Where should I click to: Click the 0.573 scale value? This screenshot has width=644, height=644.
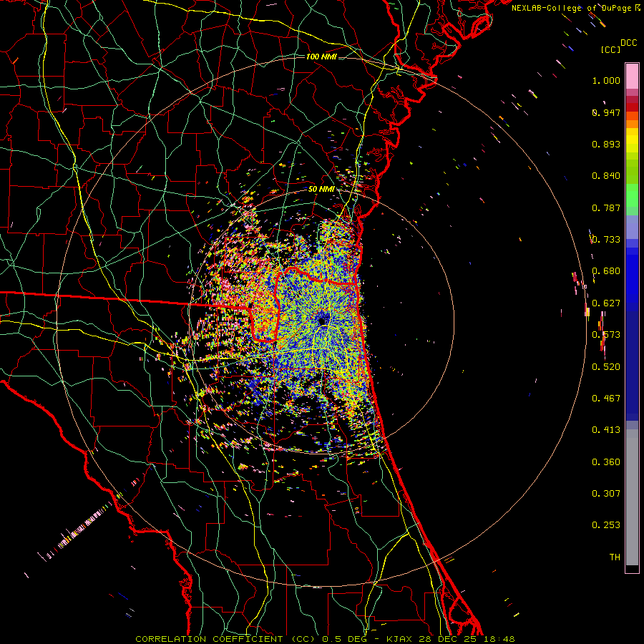coord(606,335)
